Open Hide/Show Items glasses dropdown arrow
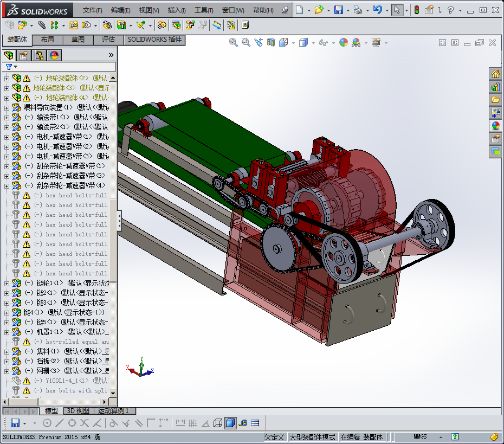Image resolution: width=504 pixels, height=444 pixels. pyautogui.click(x=333, y=43)
